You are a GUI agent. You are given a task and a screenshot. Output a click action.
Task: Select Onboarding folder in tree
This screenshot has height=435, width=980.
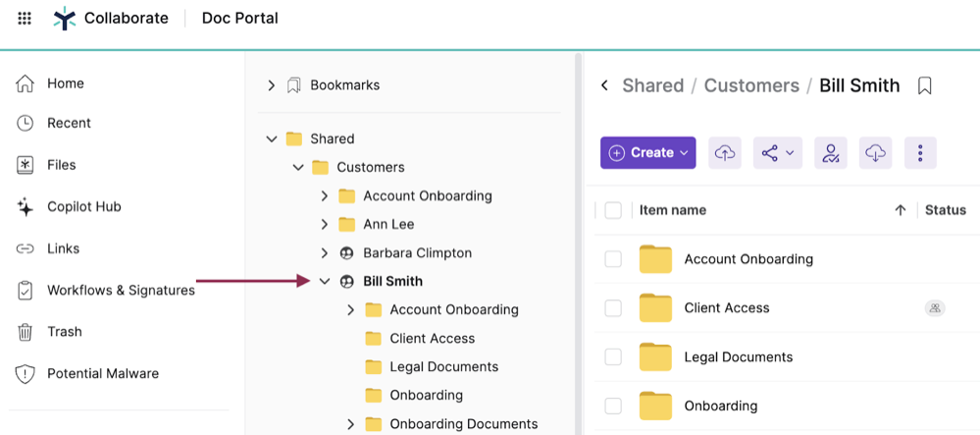[x=427, y=396]
